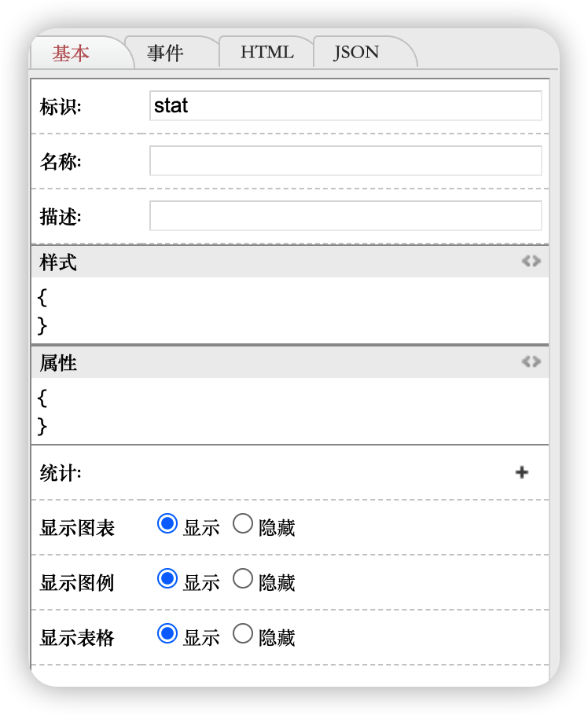
Task: Collapse the 属性 section header
Action: (236, 363)
